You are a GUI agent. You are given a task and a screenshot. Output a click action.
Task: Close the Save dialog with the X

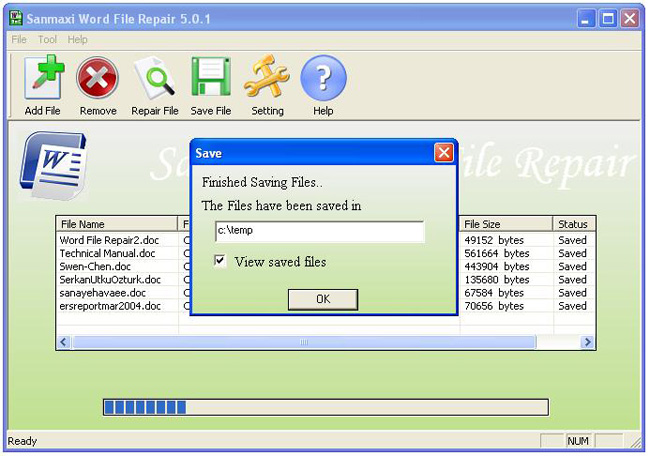pos(444,153)
